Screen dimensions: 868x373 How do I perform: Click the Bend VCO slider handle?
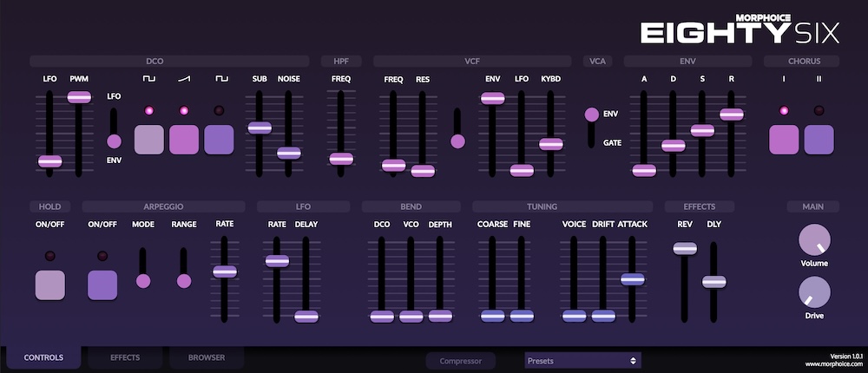tap(411, 317)
